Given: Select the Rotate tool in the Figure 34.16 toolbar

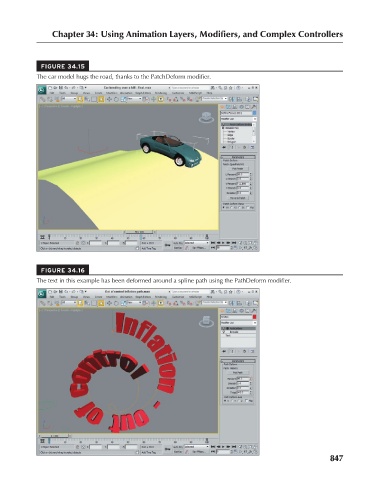Looking at the screenshot, I should click(116, 303).
